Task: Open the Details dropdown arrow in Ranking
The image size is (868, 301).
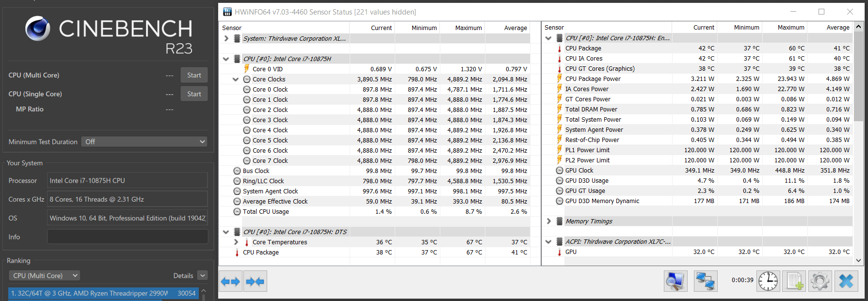Action: point(203,276)
